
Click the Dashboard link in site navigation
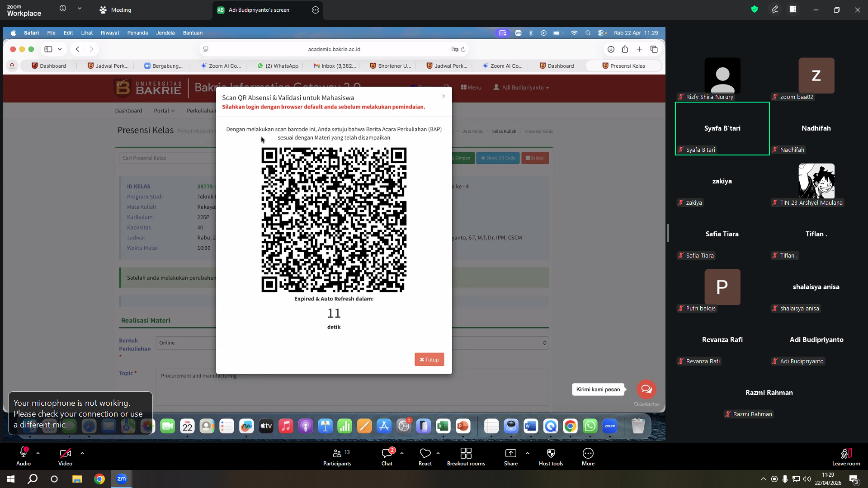(x=128, y=111)
